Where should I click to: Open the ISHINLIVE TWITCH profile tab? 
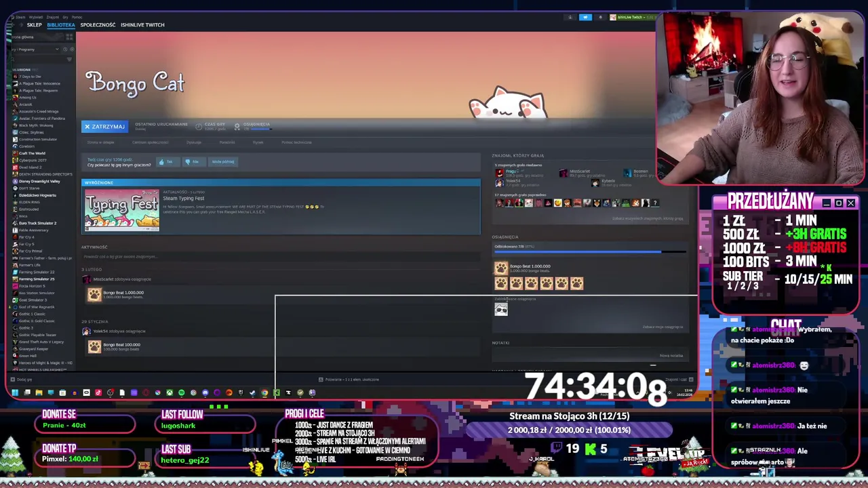pos(142,25)
